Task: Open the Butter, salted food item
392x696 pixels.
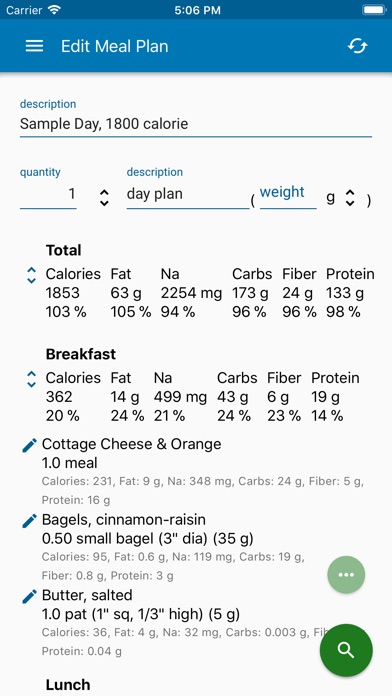Action: click(87, 595)
